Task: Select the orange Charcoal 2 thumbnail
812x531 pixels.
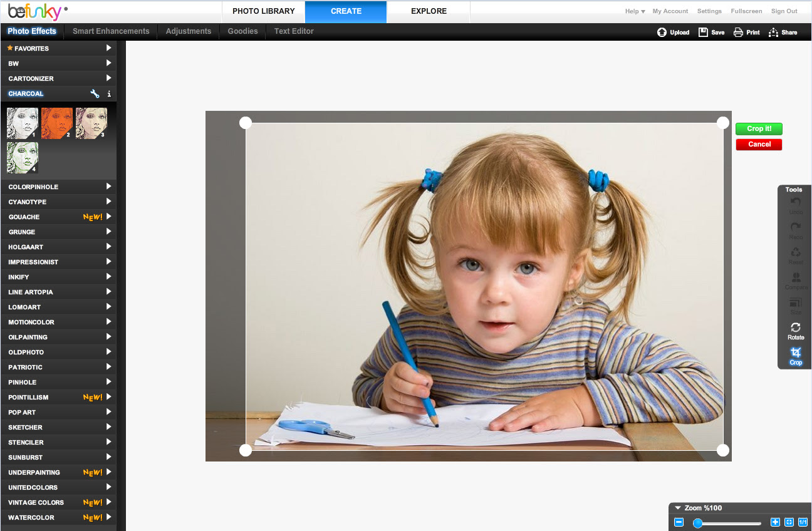Action: pos(57,123)
